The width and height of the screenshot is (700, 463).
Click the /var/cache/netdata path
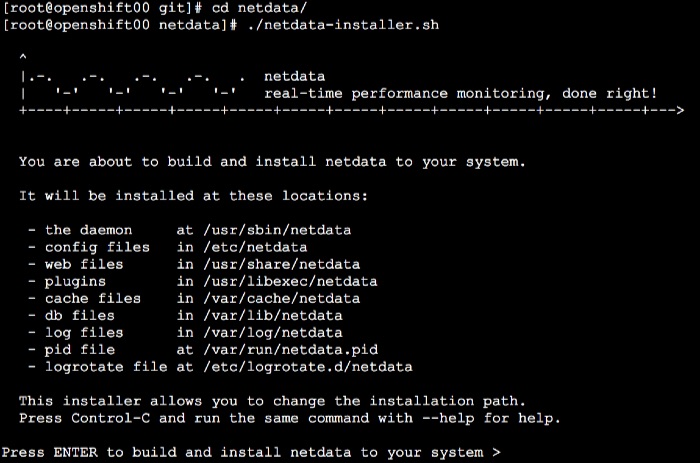282,299
